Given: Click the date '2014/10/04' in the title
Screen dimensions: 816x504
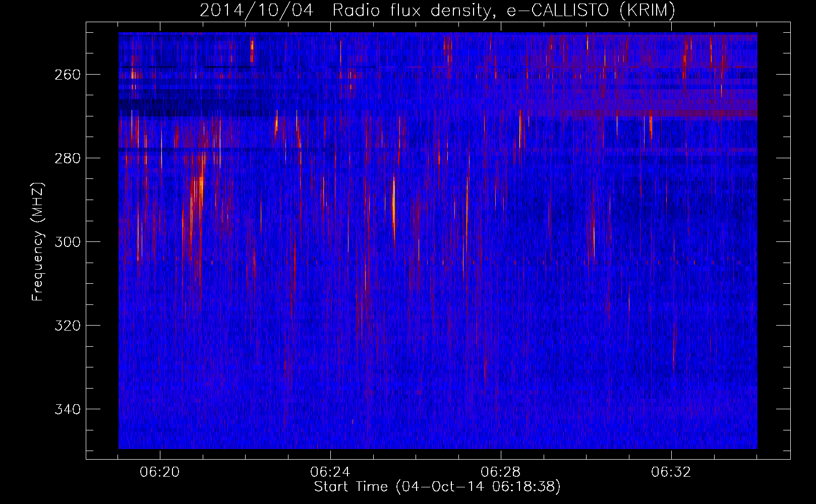Looking at the screenshot, I should (x=257, y=11).
